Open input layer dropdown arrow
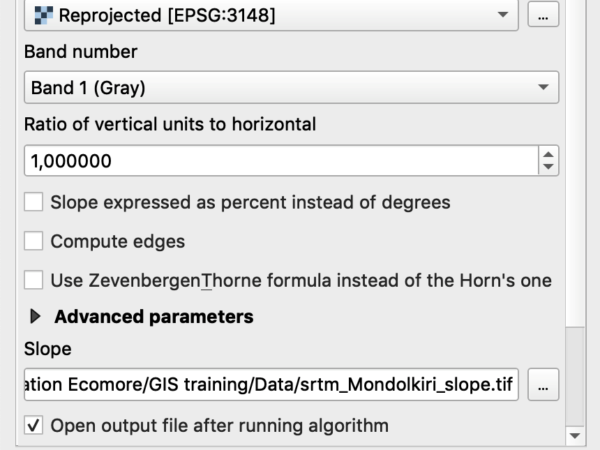Viewport: 600px width, 450px height. [503, 15]
